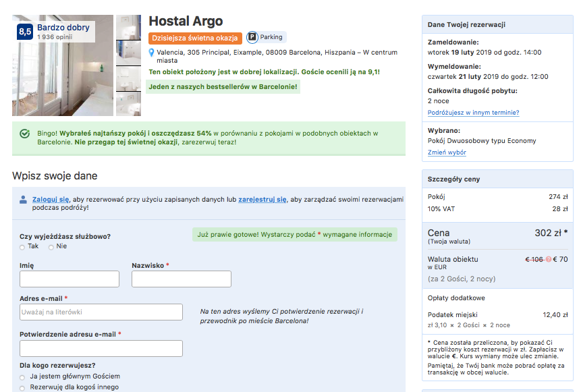Choose Ja jestem głównym Gościem option

[x=22, y=378]
